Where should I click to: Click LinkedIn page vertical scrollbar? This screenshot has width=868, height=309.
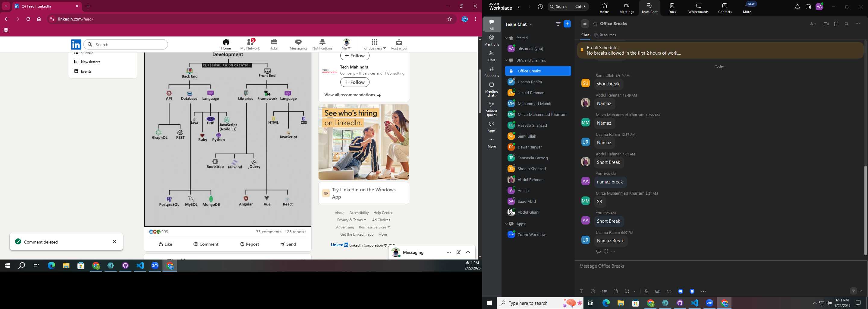(x=480, y=91)
